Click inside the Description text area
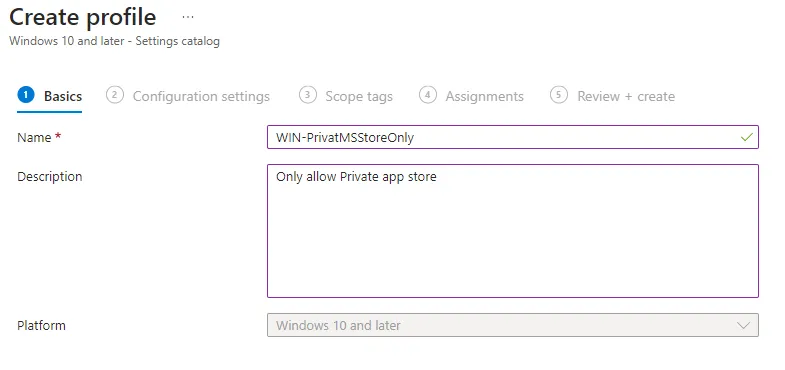This screenshot has height=370, width=785. click(513, 231)
